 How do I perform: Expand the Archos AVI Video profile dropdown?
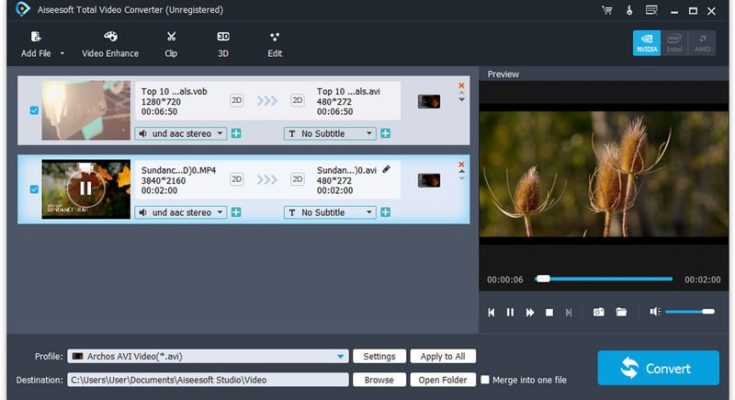click(x=342, y=356)
